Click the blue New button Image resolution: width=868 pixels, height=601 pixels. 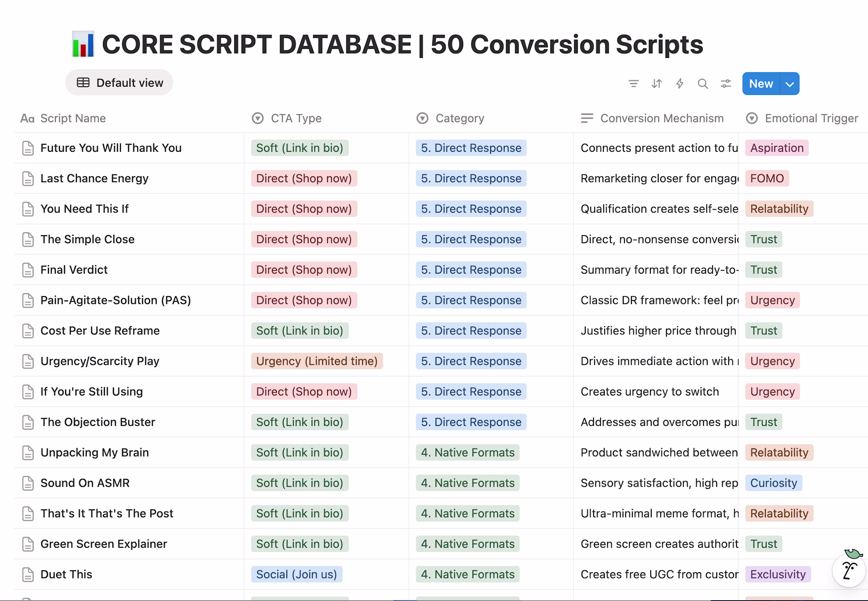(x=761, y=84)
